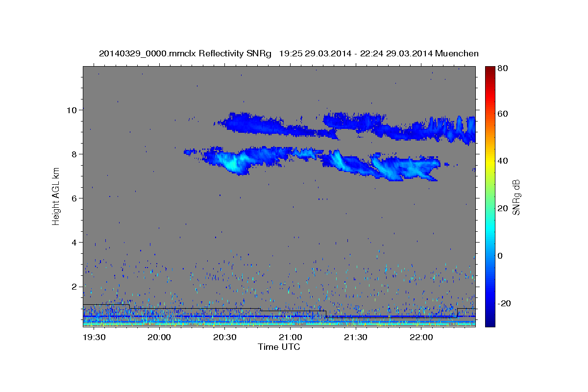
Task: Click the colorbar value label 80
Action: tap(502, 69)
